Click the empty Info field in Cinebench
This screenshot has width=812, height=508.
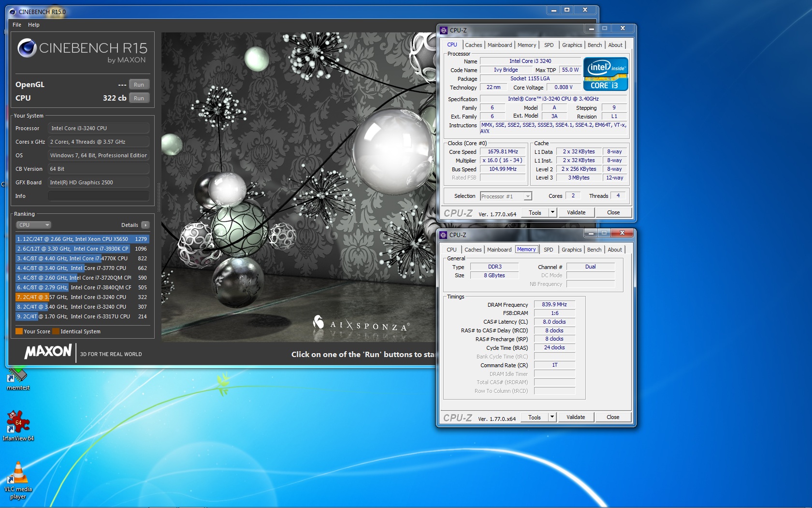(x=98, y=196)
